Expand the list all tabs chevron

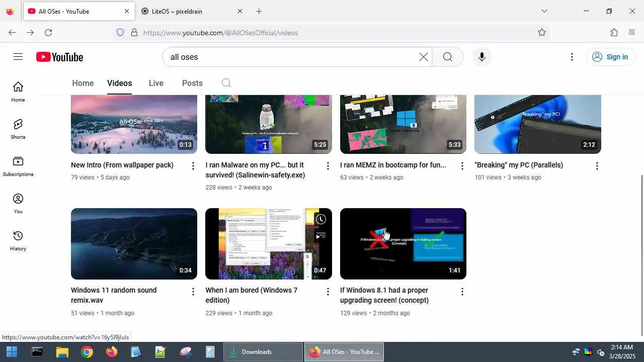[544, 11]
